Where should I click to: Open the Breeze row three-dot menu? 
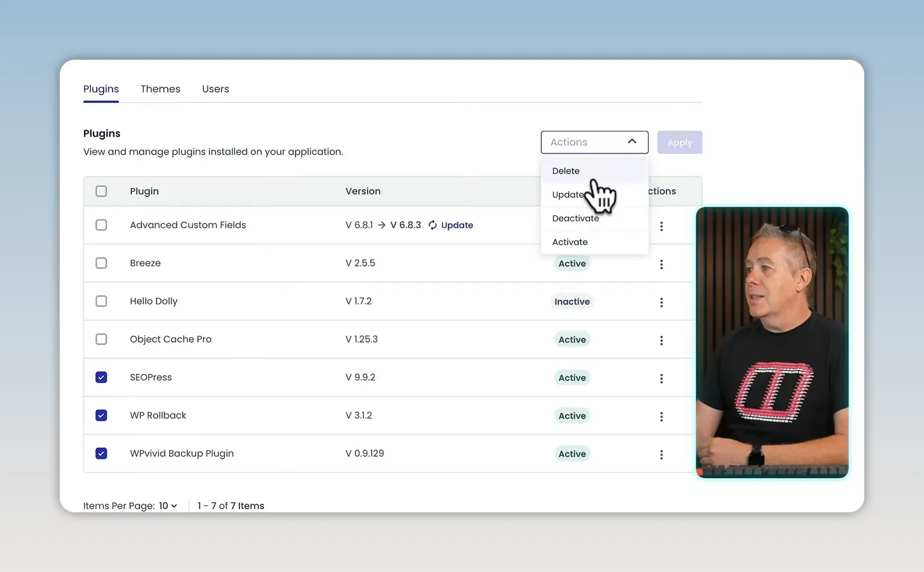(661, 265)
